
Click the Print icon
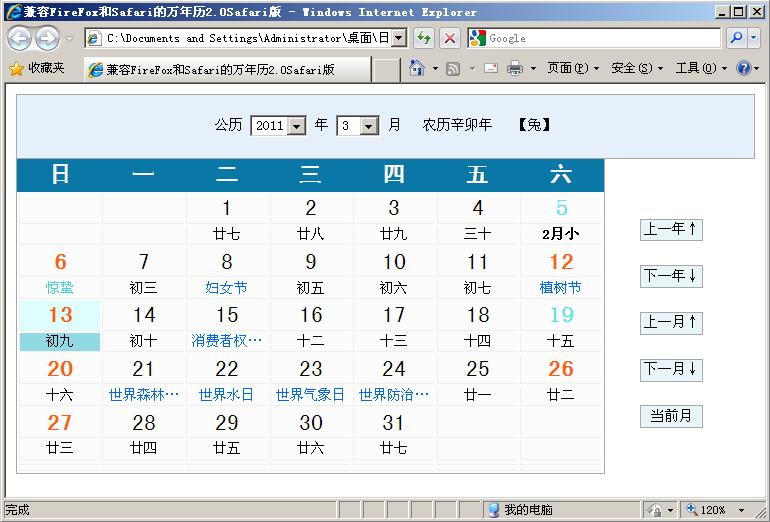515,68
